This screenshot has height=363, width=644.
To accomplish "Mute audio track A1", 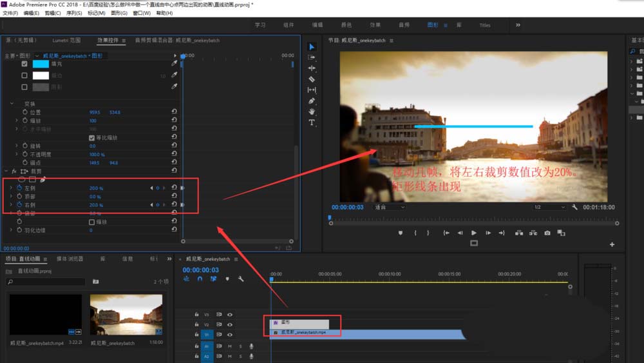I will (230, 346).
